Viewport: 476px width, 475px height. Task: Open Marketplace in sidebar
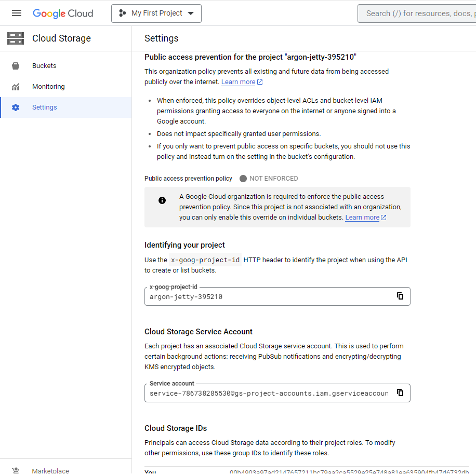pyautogui.click(x=66, y=470)
